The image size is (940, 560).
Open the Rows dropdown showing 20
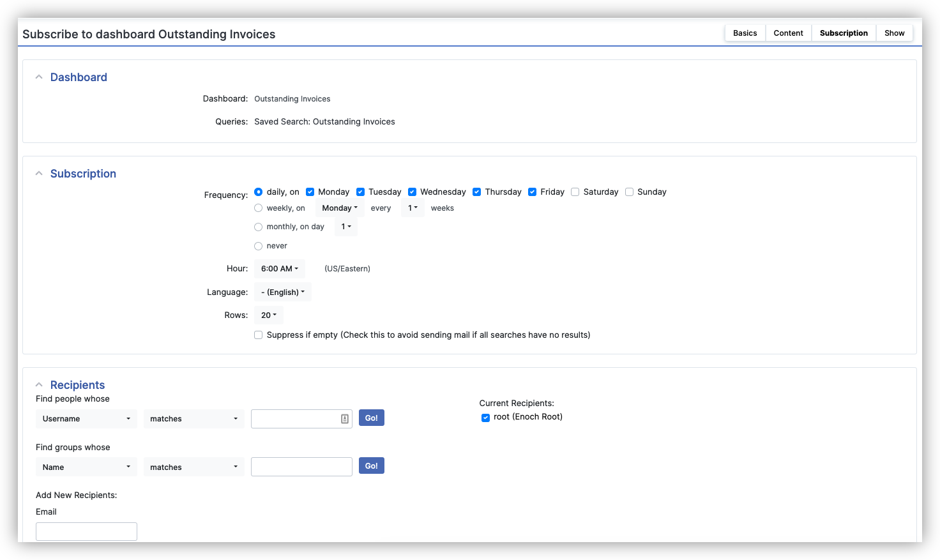268,315
